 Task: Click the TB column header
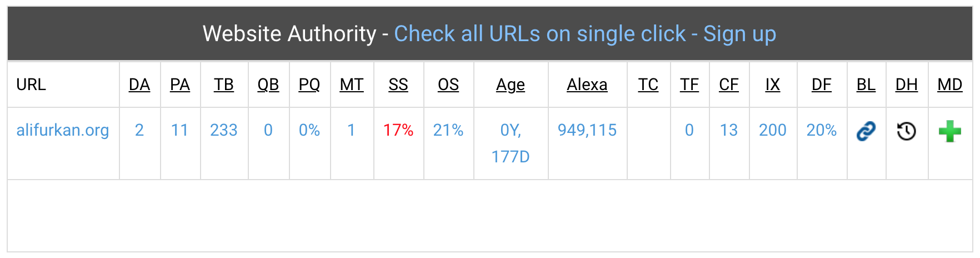click(x=224, y=85)
